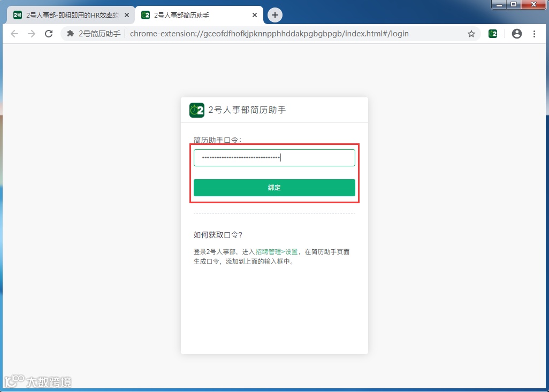Click the green 绑定 button
This screenshot has height=392, width=549.
coord(274,188)
